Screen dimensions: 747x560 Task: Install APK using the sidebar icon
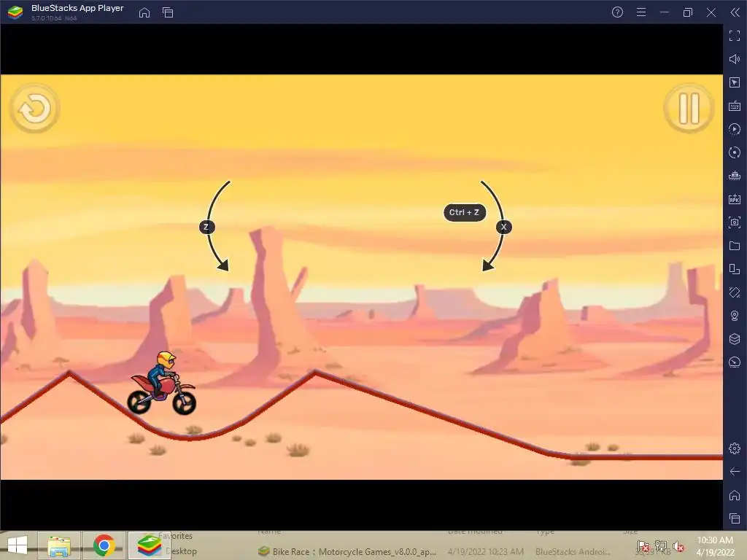point(735,199)
